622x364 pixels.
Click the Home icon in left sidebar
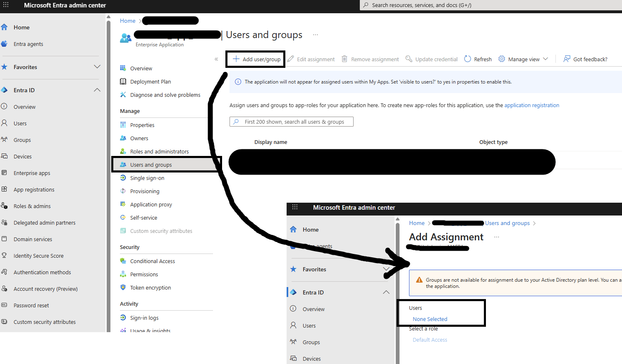[4, 27]
